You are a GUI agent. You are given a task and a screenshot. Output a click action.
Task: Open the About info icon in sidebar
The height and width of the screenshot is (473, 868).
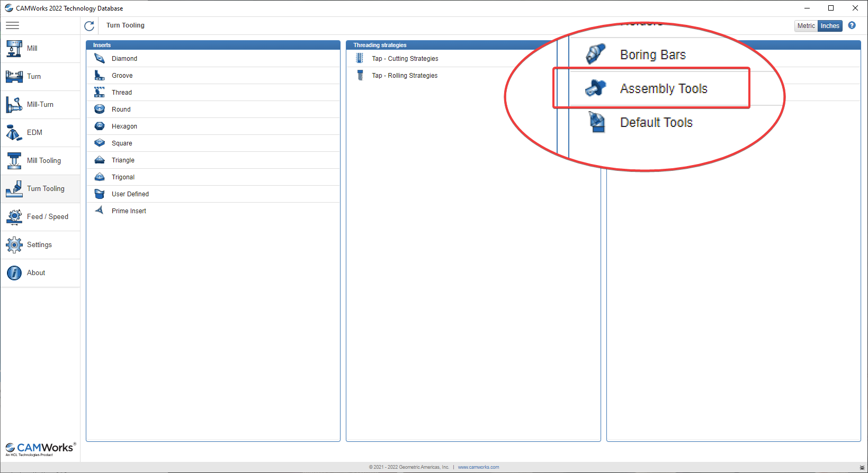(x=14, y=272)
